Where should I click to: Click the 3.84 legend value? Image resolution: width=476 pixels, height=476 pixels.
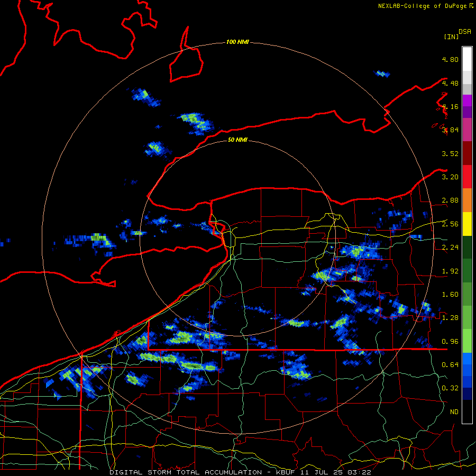(x=450, y=130)
